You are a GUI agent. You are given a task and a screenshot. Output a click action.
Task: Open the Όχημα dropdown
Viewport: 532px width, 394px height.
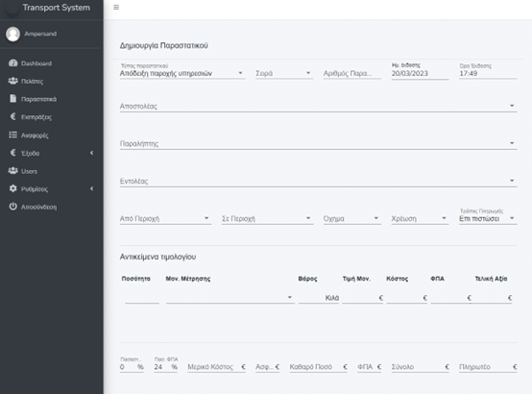pos(351,219)
